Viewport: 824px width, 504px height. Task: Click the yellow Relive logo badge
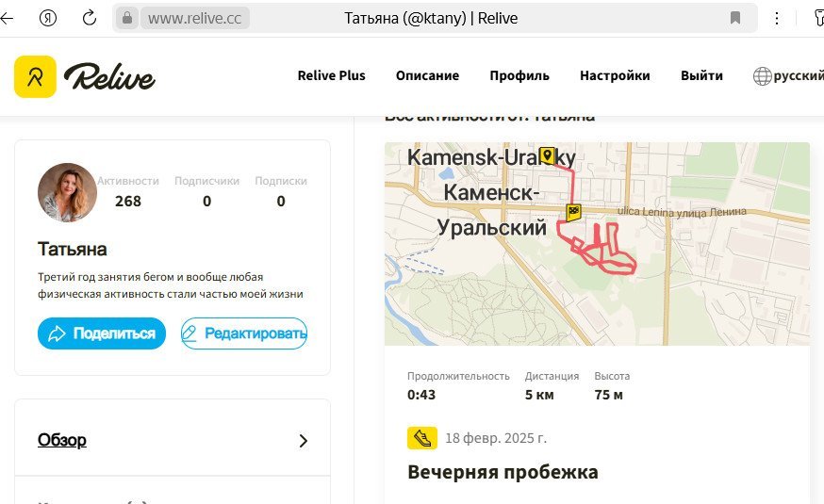[35, 76]
